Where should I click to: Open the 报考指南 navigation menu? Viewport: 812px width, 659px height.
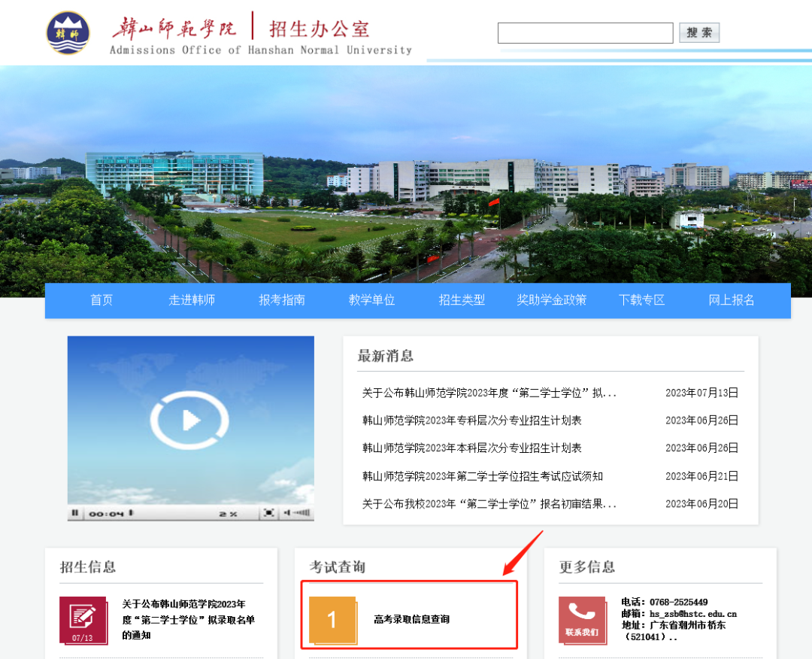tap(282, 300)
